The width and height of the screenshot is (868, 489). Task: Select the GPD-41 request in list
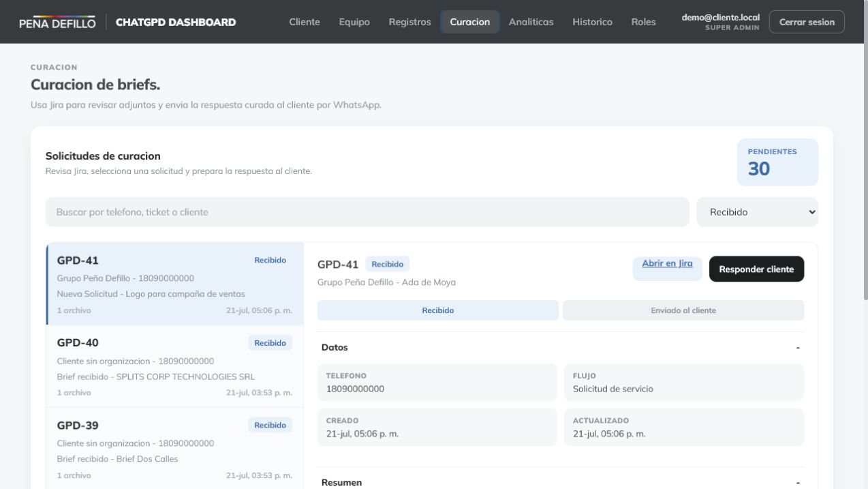point(175,284)
